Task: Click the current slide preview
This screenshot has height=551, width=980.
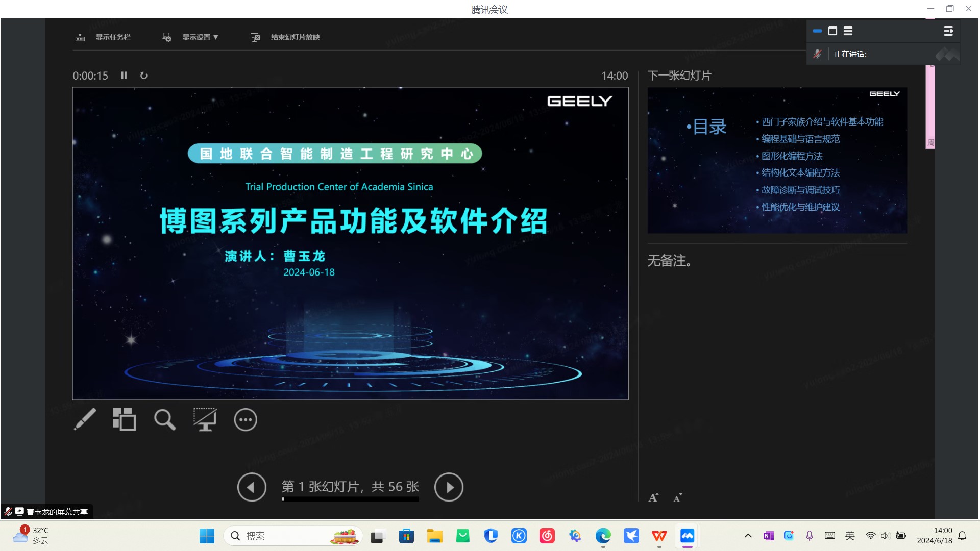Action: coord(350,243)
